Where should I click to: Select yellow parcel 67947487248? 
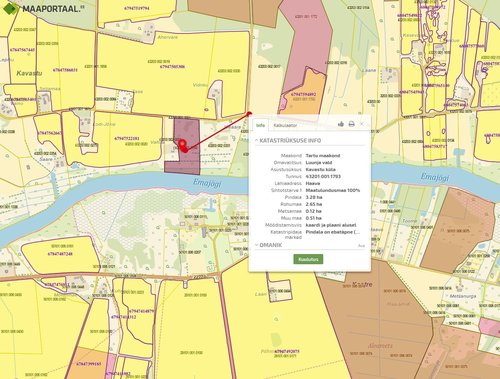tap(60, 254)
